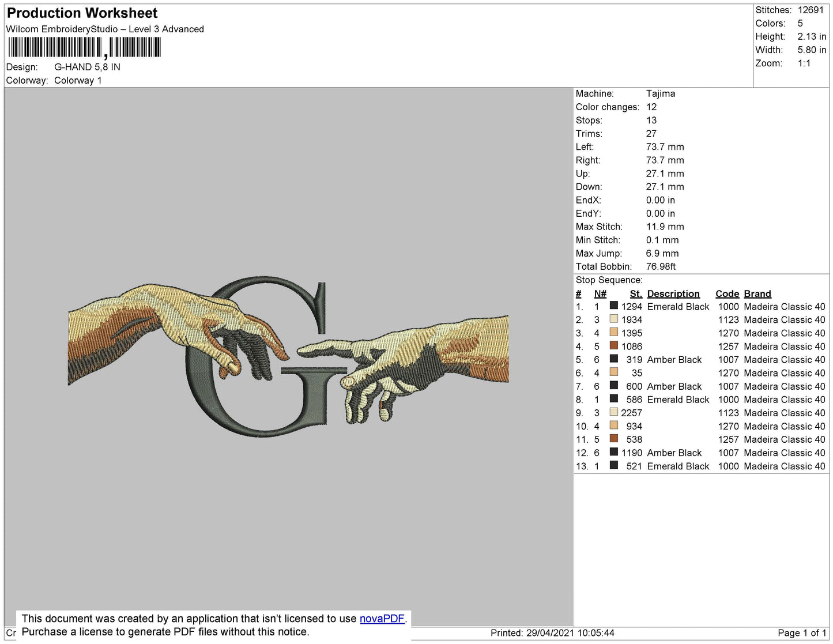Viewport: 833px width, 644px height.
Task: Click the Total Bobbin value 76.98ft
Action: point(661,266)
